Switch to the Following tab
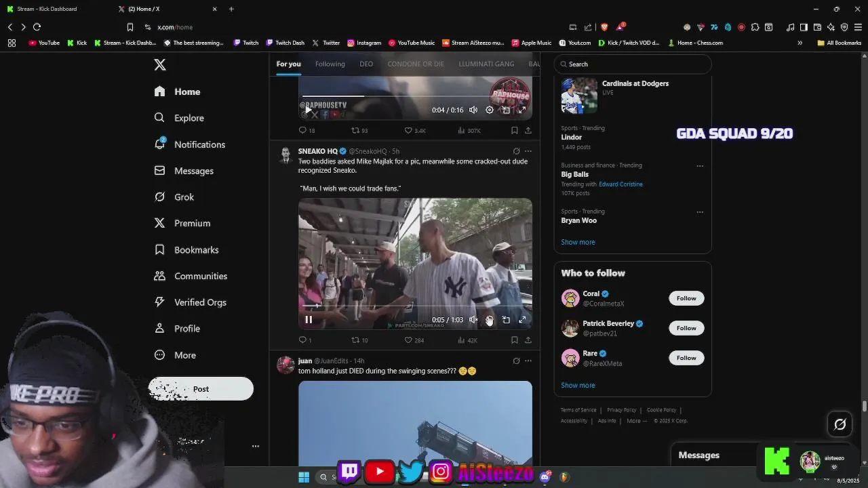868x488 pixels. [x=330, y=64]
